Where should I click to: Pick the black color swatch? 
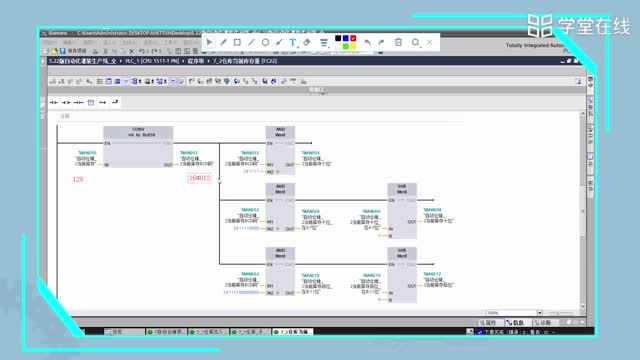pyautogui.click(x=338, y=38)
